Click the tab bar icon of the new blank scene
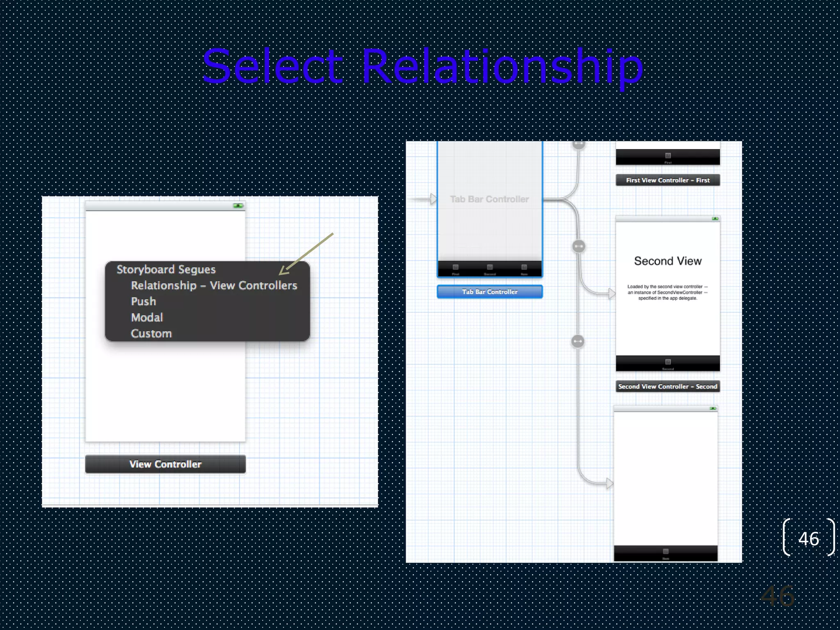 click(x=666, y=551)
